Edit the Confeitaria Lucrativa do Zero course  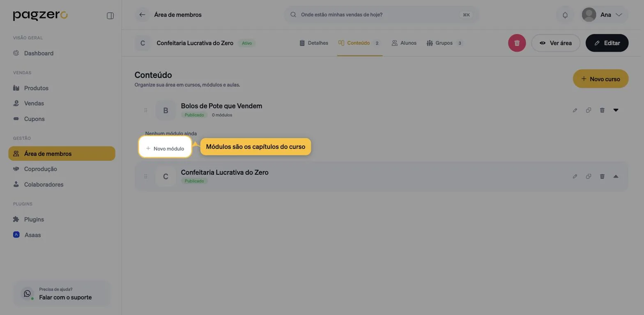575,176
